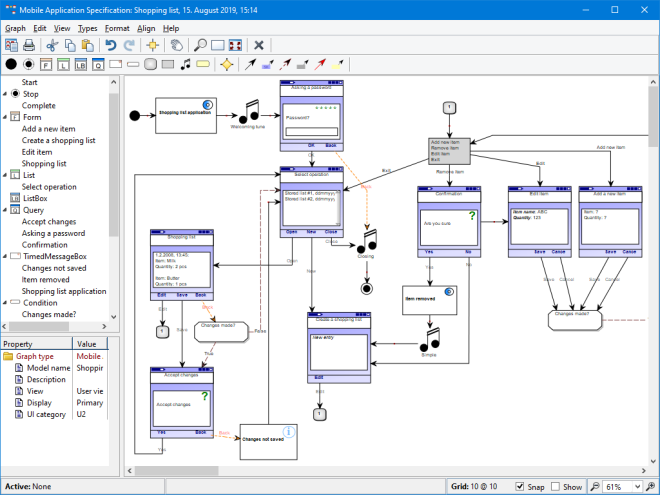Screen dimensions: 660x495
Task: Open the Format menu
Action: (x=117, y=29)
